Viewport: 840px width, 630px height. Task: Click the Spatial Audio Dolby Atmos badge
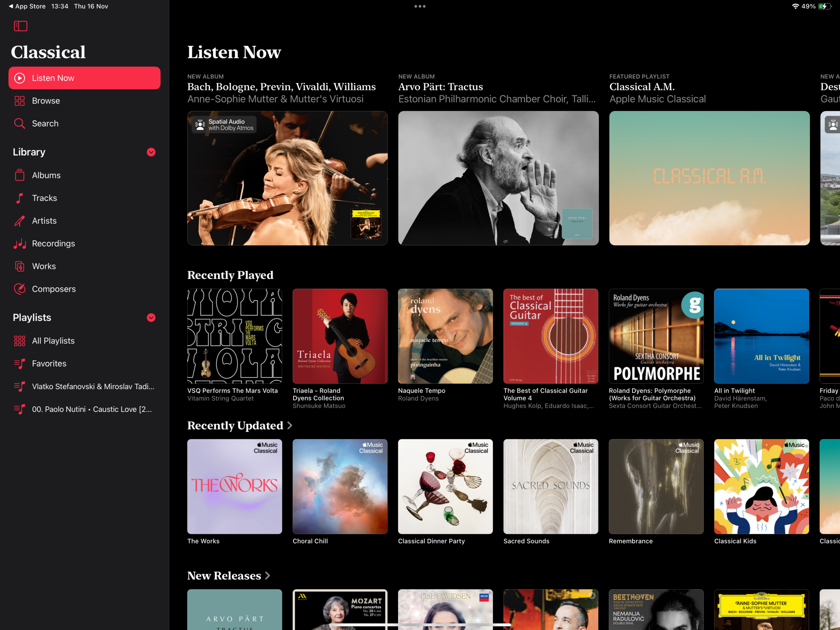(225, 125)
